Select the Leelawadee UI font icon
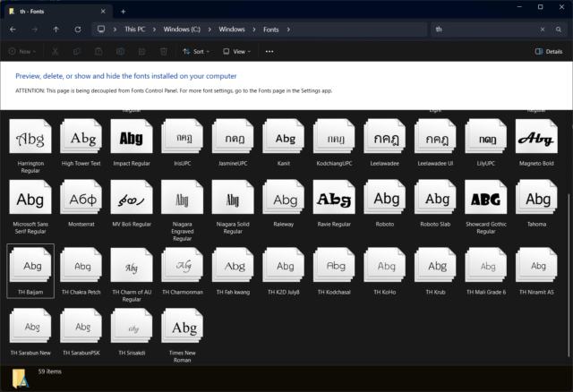The width and height of the screenshot is (573, 392). click(435, 136)
